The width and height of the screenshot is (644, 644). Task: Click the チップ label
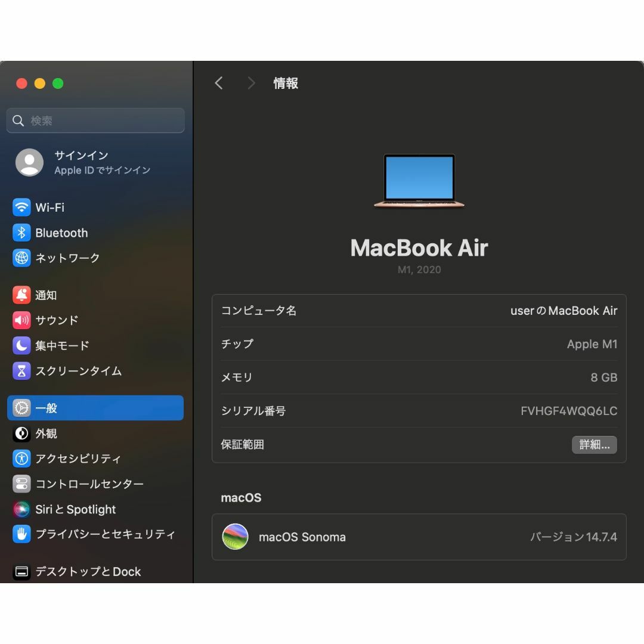(x=237, y=344)
